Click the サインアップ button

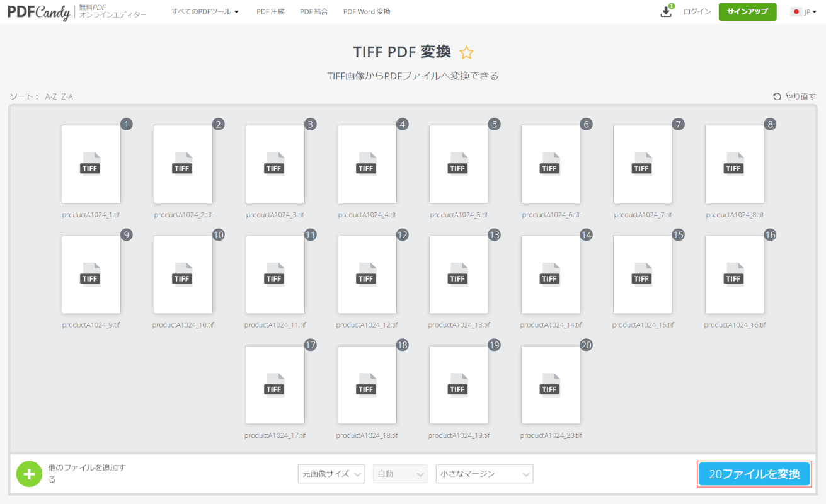coord(747,12)
